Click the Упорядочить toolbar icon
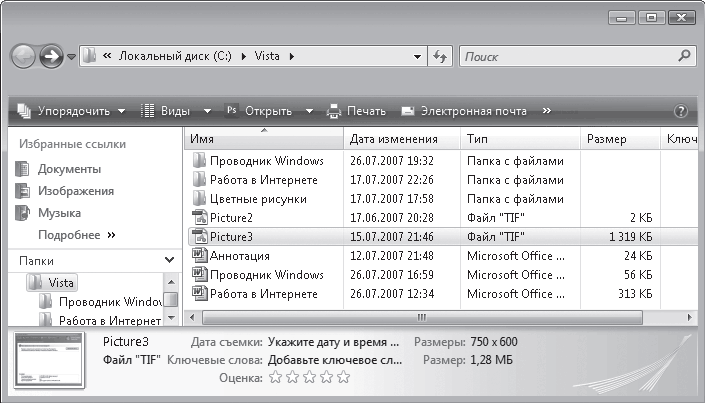This screenshot has width=705, height=403. pyautogui.click(x=24, y=111)
